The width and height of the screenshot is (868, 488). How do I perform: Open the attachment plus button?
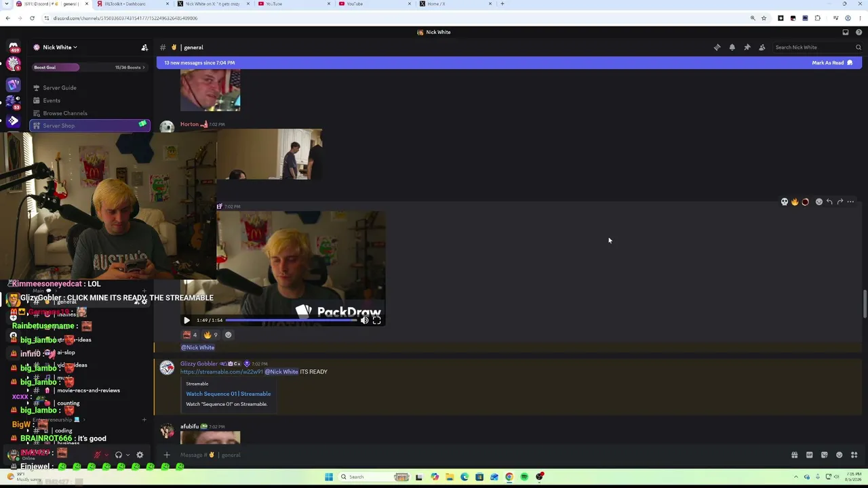tap(167, 455)
